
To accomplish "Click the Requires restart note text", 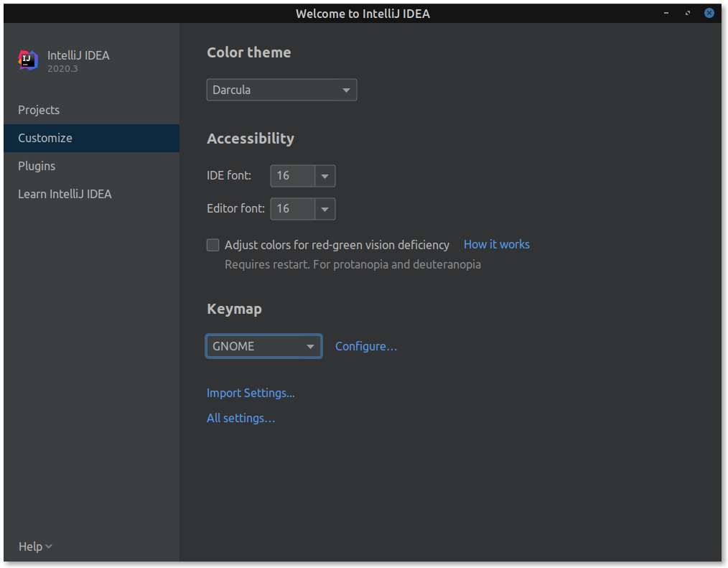I will pos(353,264).
